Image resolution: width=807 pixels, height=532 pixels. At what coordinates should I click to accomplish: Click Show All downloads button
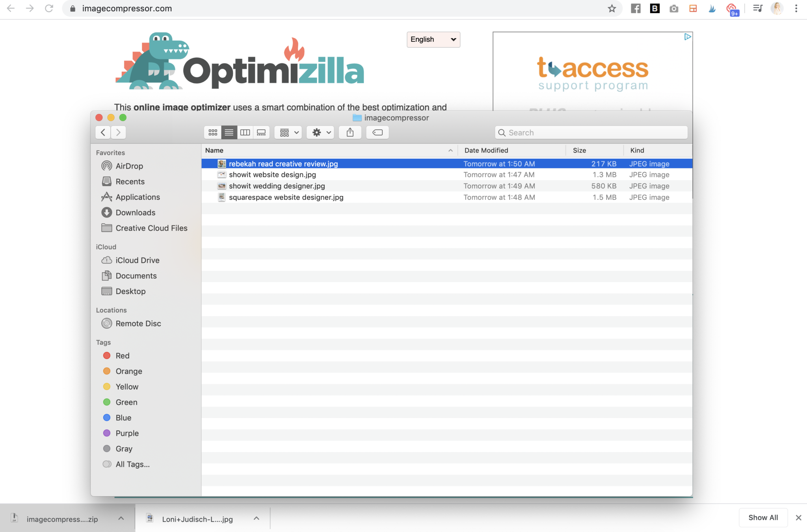tap(763, 517)
